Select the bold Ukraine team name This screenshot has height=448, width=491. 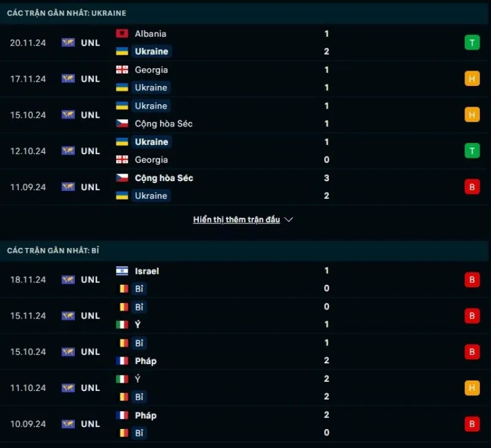click(151, 52)
